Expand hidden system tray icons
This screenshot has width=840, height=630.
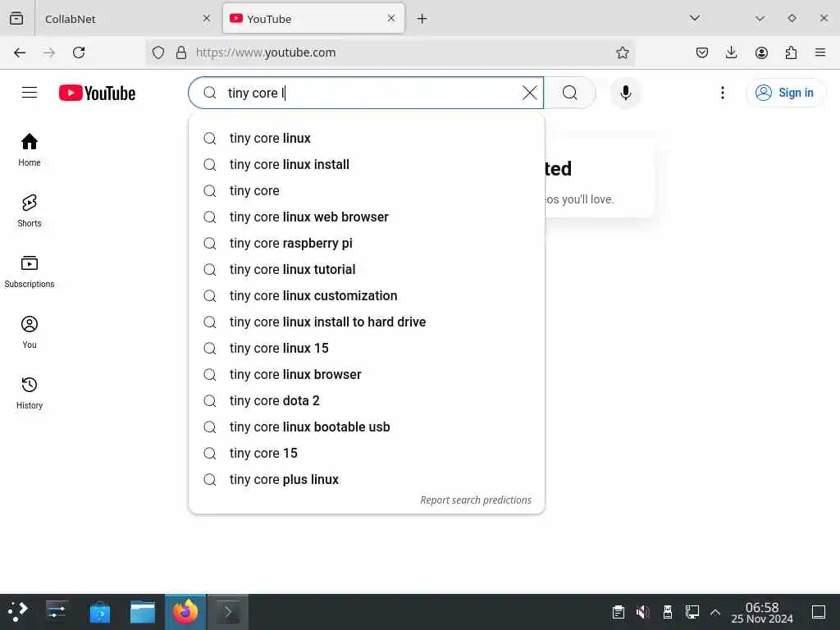(715, 612)
